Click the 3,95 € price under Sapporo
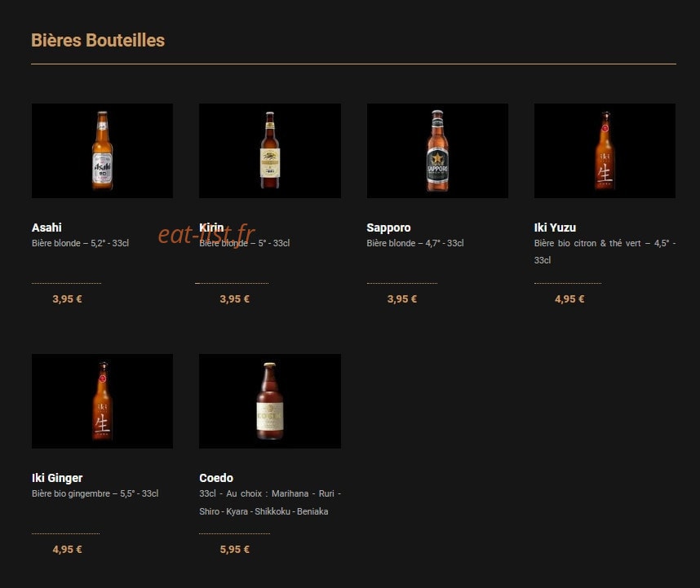The height and width of the screenshot is (588, 700). click(401, 299)
